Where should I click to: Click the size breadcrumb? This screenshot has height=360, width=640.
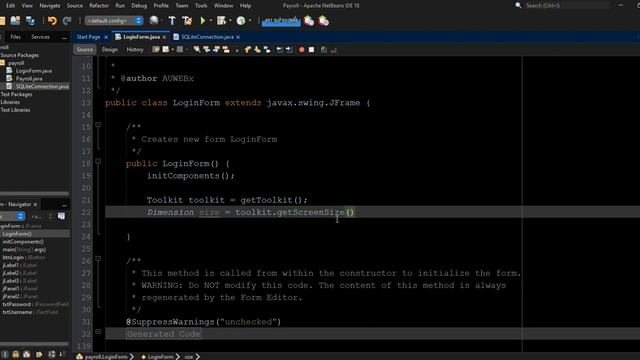click(189, 357)
